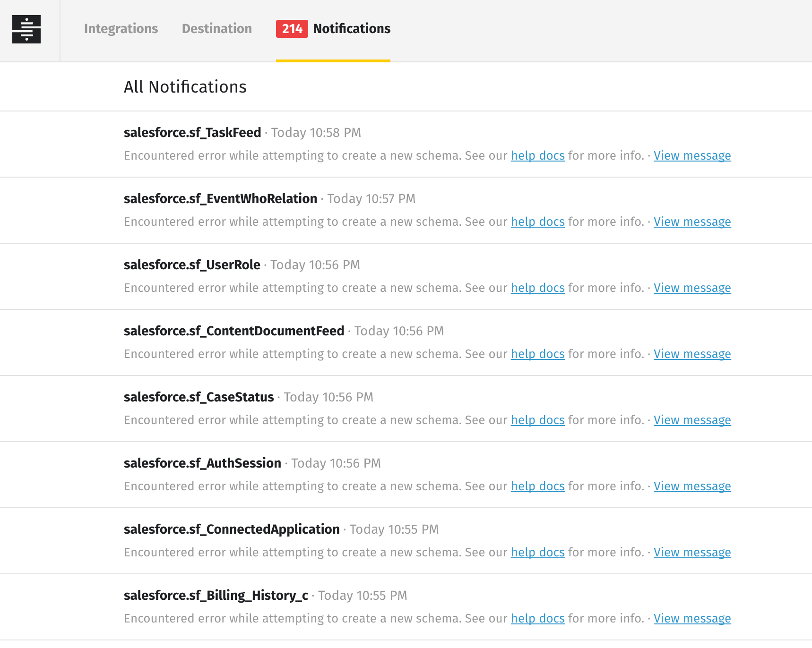Open help docs link for sf_Billing_History_c
The image size is (812, 648).
tap(538, 619)
